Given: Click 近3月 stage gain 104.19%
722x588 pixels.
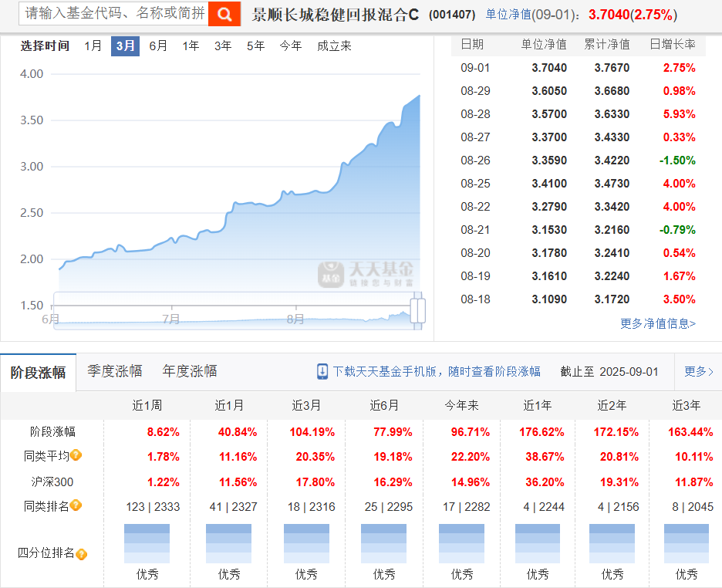Looking at the screenshot, I should point(312,432).
